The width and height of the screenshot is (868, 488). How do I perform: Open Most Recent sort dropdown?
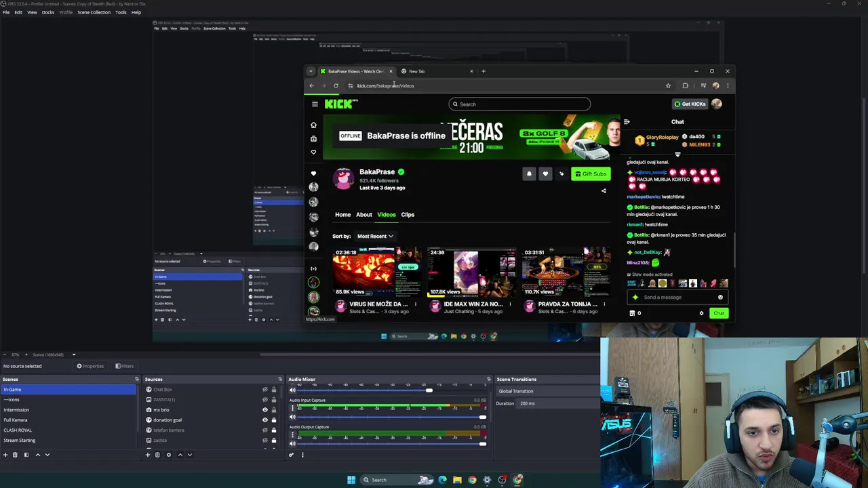pos(375,236)
